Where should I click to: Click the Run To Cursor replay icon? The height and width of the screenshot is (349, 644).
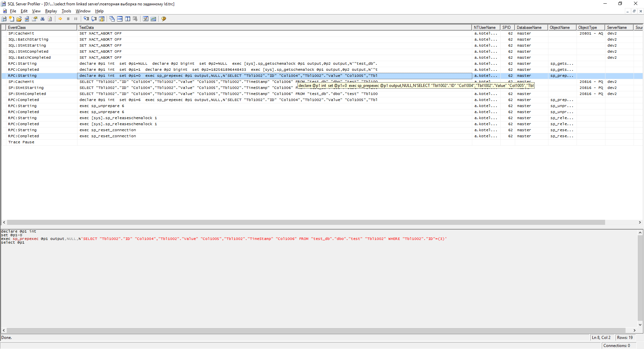pyautogui.click(x=94, y=19)
